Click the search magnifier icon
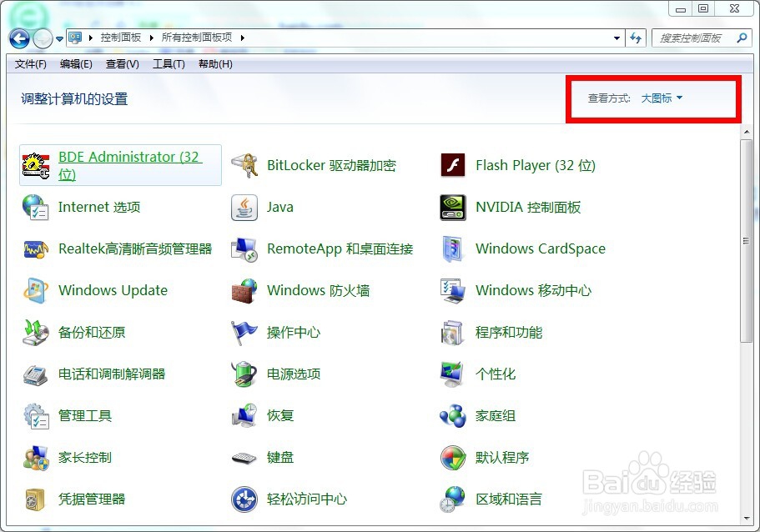This screenshot has height=532, width=760. pos(742,38)
